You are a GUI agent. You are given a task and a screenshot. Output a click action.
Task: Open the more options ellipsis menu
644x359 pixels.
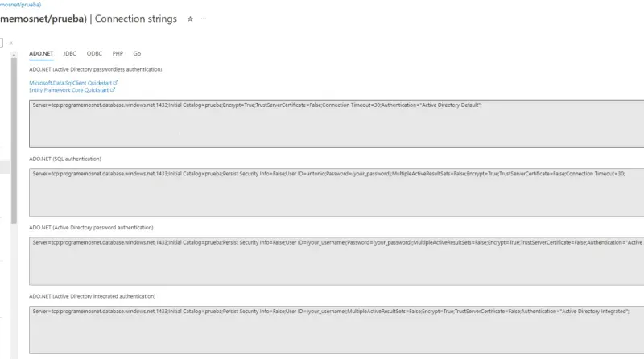tap(203, 18)
